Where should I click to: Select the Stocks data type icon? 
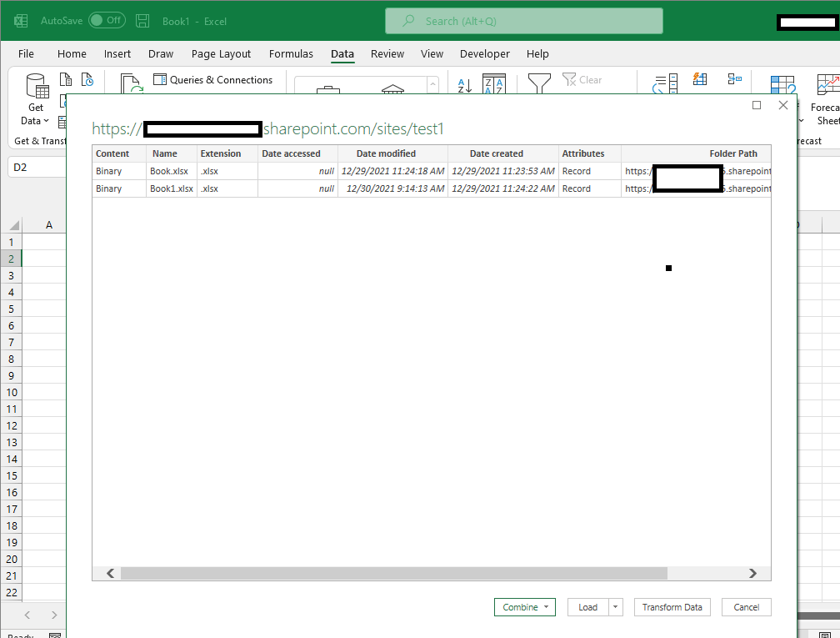click(x=392, y=88)
